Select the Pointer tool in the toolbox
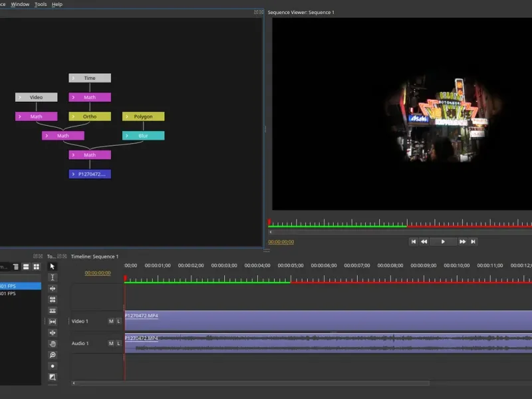532x399 pixels. [x=53, y=266]
